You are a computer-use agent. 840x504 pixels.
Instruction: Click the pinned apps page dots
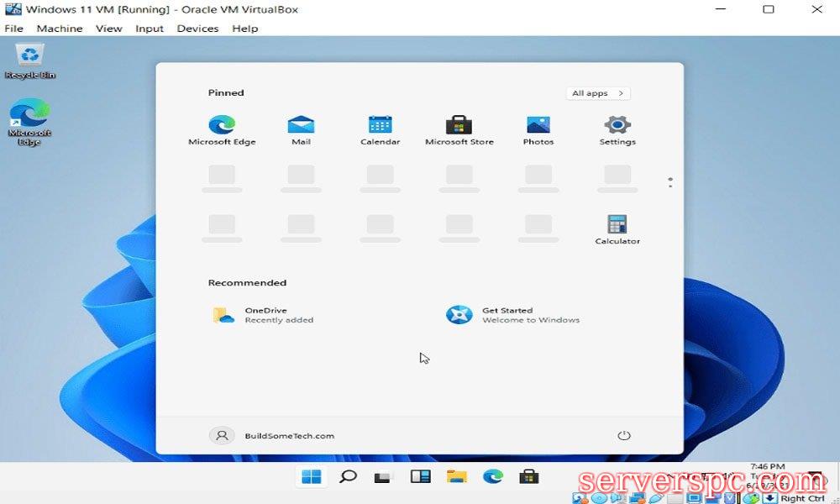(x=669, y=182)
